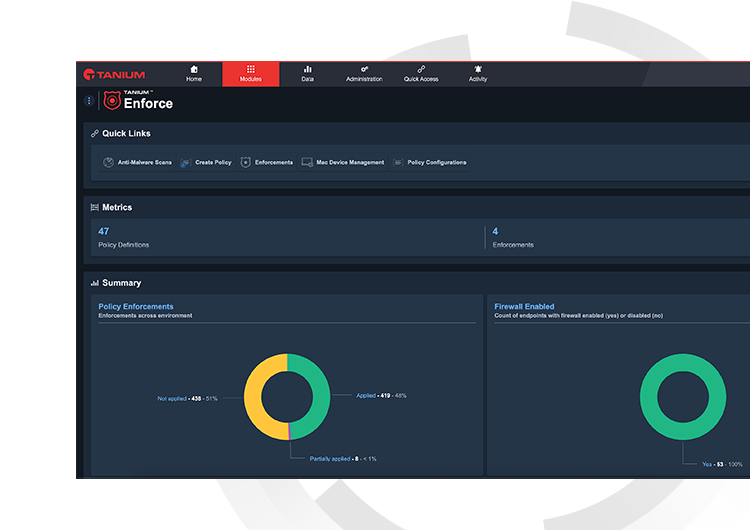
Task: Select the Modules menu tab
Action: (251, 74)
